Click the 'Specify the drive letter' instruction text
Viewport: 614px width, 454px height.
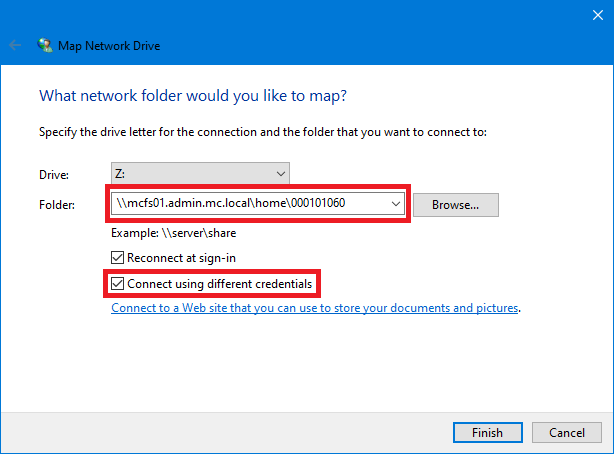pyautogui.click(x=263, y=132)
